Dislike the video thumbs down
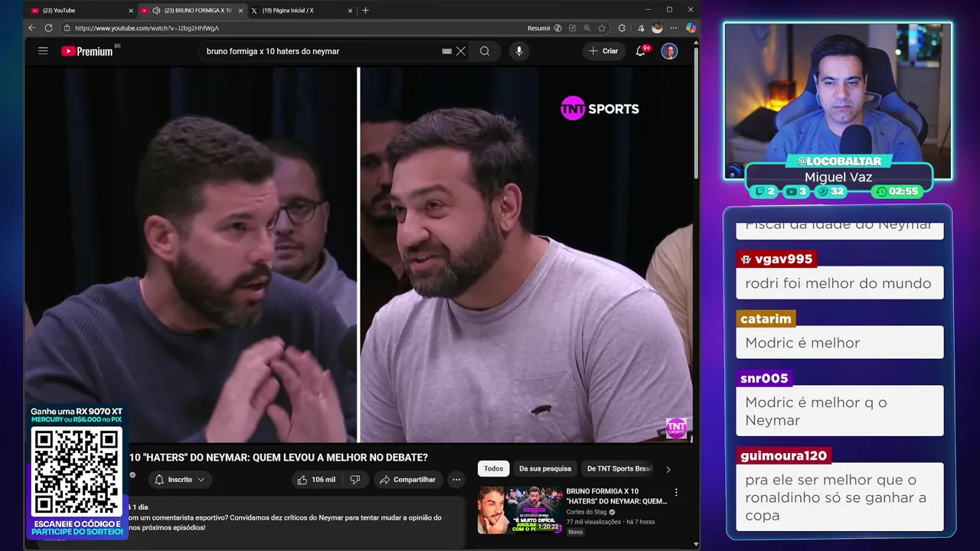The width and height of the screenshot is (980, 551). [x=355, y=479]
